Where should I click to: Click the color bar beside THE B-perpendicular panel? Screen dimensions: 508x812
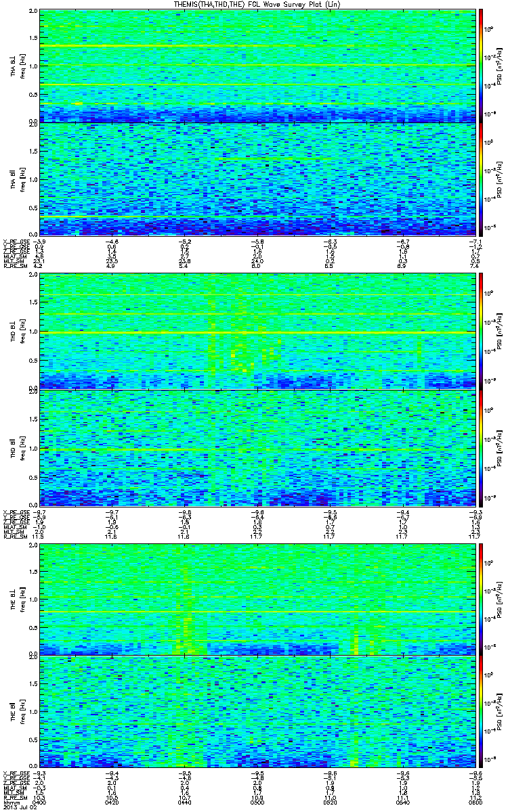pos(482,599)
